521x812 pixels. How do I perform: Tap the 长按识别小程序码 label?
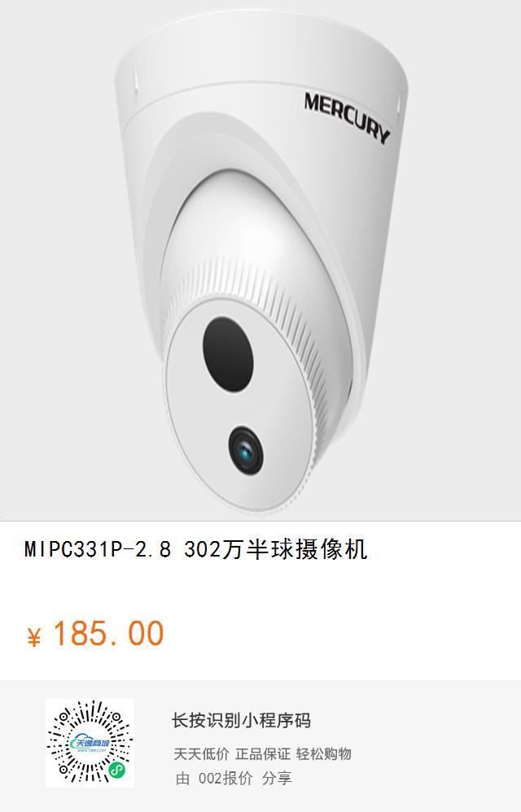241,720
